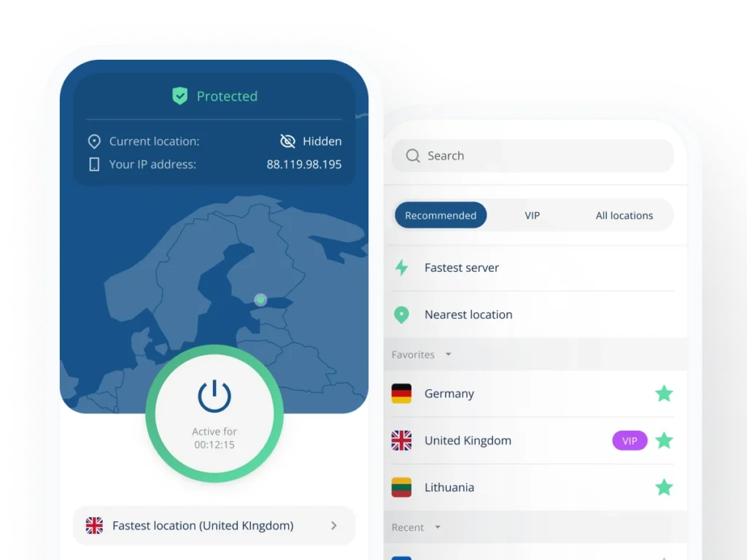Switch to the All locations tab
747x560 pixels.
tap(624, 215)
